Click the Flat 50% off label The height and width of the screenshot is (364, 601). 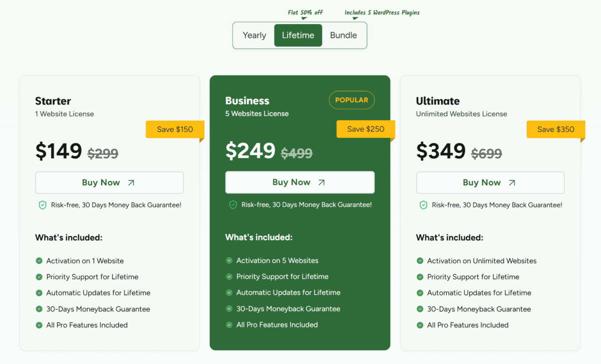[x=305, y=13]
